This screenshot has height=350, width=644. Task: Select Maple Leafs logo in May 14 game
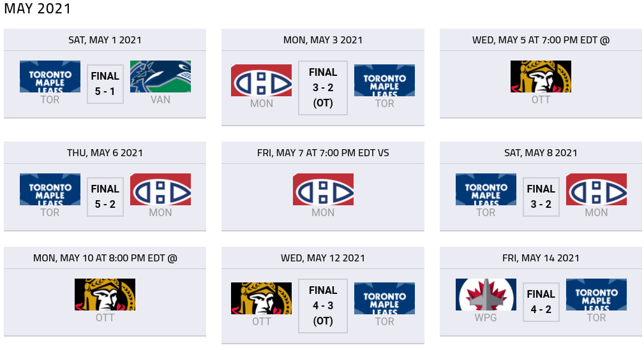(596, 295)
